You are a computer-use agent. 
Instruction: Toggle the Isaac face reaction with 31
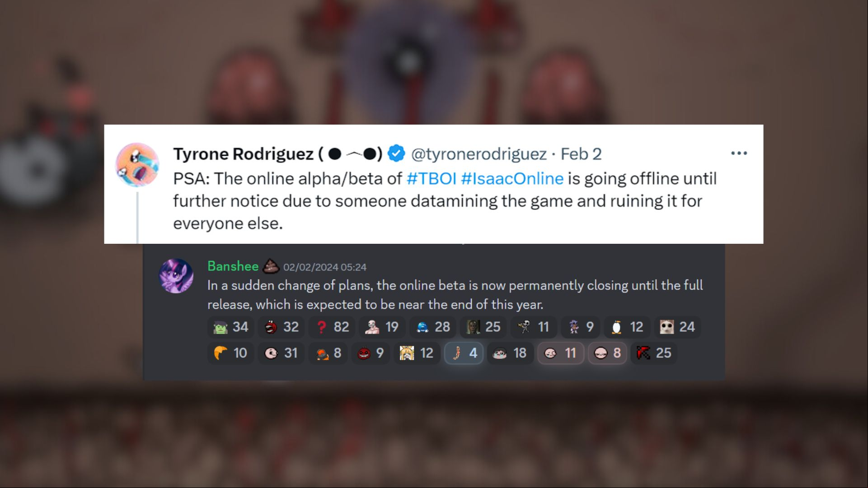(281, 353)
